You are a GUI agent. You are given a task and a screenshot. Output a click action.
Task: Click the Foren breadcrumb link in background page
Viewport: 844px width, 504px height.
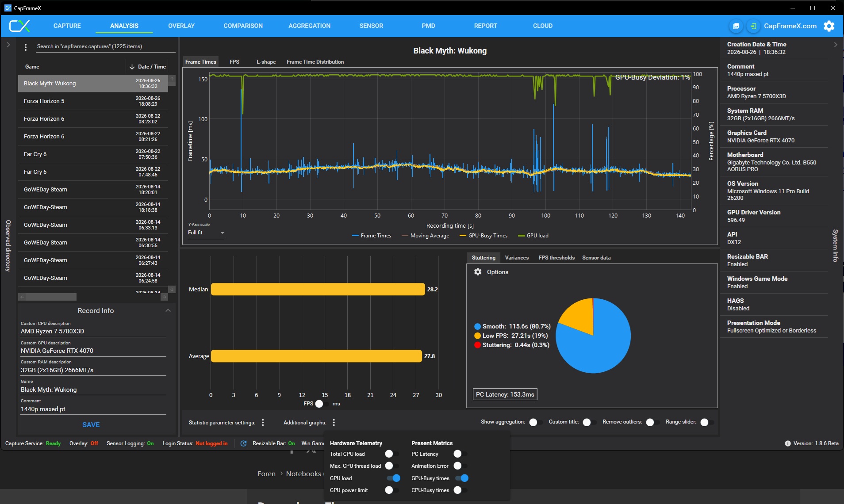267,474
